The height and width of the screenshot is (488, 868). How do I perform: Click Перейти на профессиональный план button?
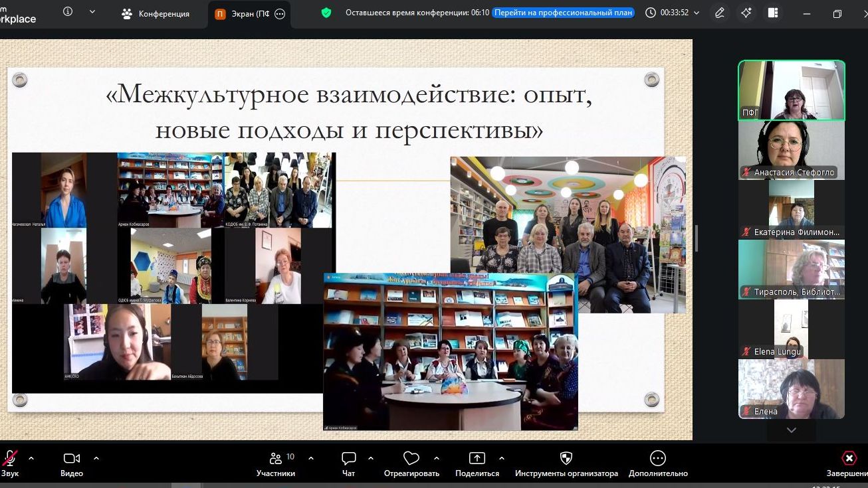(x=563, y=13)
